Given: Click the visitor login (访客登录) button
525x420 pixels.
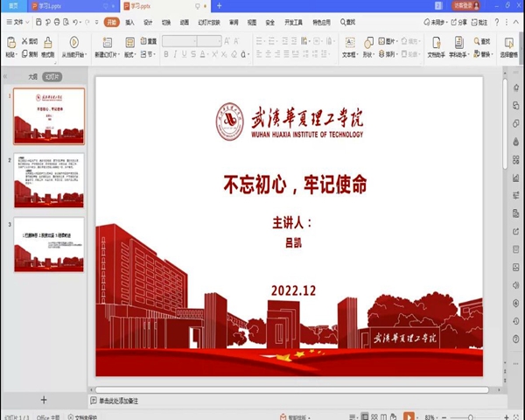Looking at the screenshot, I should point(466,5).
